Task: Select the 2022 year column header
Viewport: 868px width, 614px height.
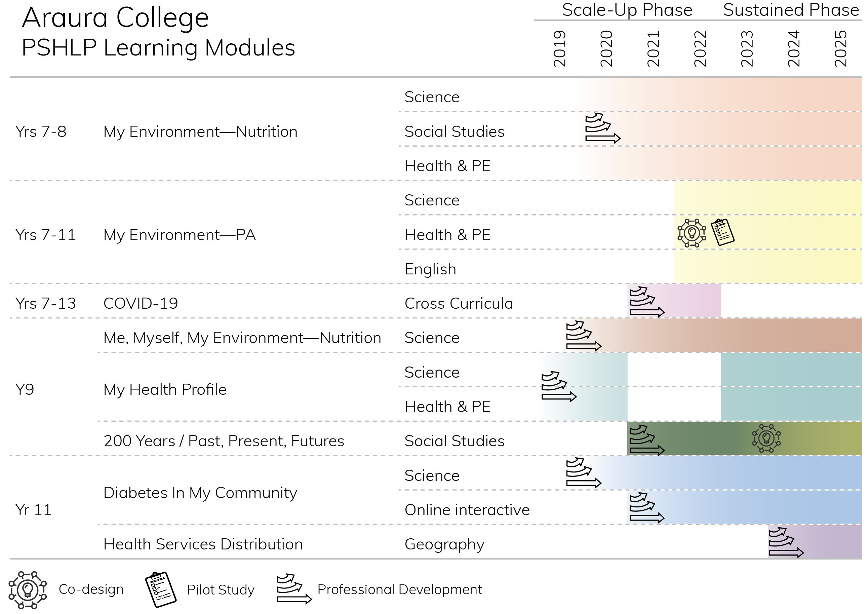Action: pos(700,48)
